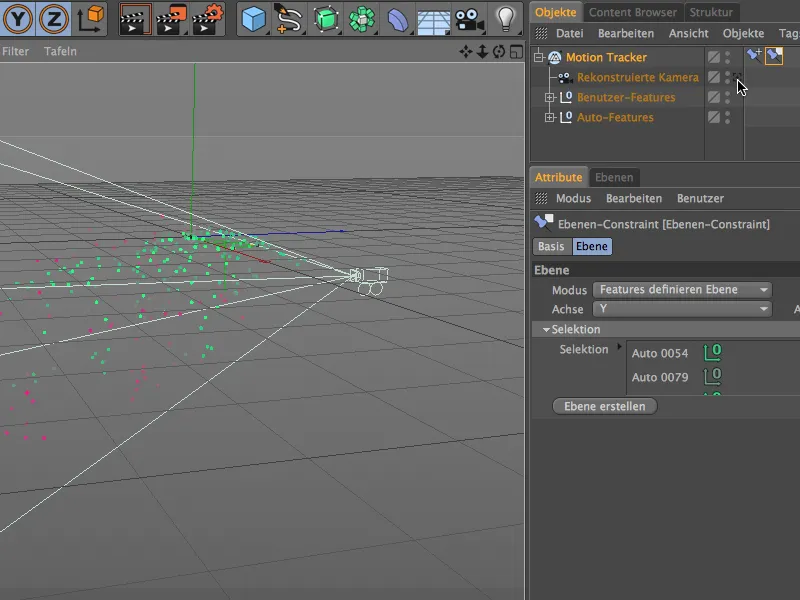Viewport: 800px width, 600px height.
Task: Click the viewport rotate camera icon
Action: point(499,52)
